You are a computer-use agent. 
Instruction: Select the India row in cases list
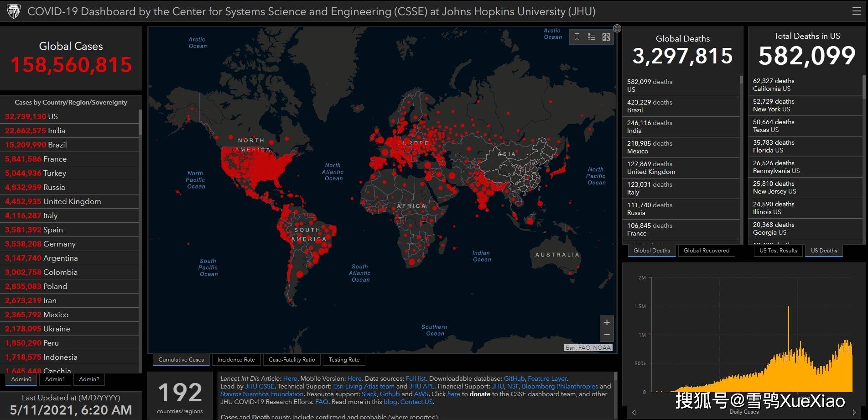click(69, 131)
